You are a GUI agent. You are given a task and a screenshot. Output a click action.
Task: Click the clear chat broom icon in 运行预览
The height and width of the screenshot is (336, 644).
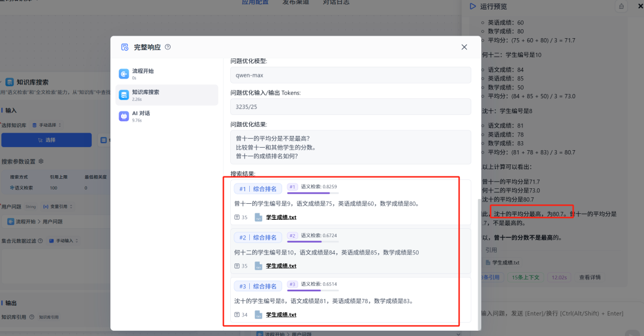pos(621,6)
